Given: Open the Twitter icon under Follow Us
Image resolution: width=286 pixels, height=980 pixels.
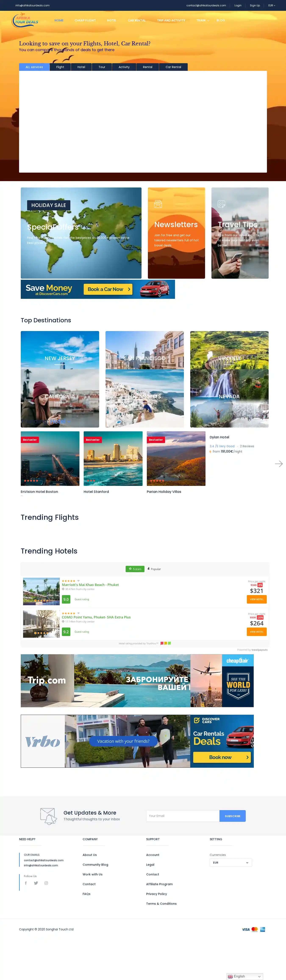Looking at the screenshot, I should pyautogui.click(x=36, y=883).
